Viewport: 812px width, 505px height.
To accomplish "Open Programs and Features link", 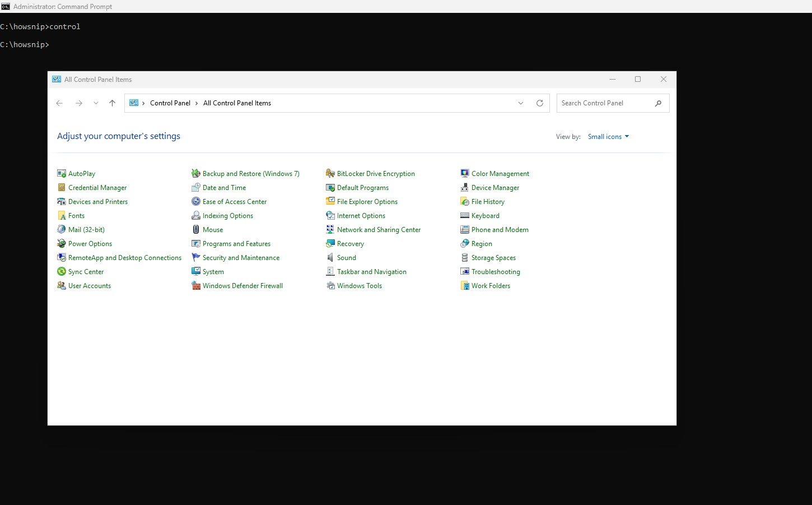I will (236, 244).
